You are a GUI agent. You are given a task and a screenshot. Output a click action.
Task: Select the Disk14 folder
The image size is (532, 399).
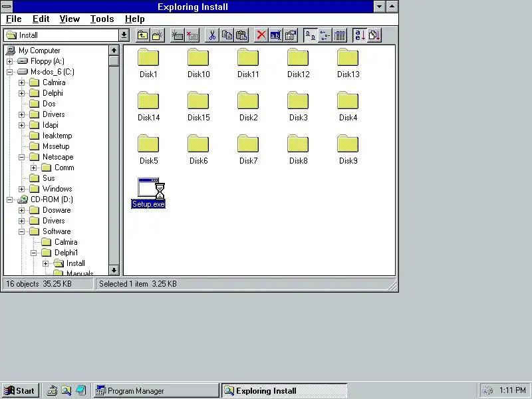(x=148, y=106)
